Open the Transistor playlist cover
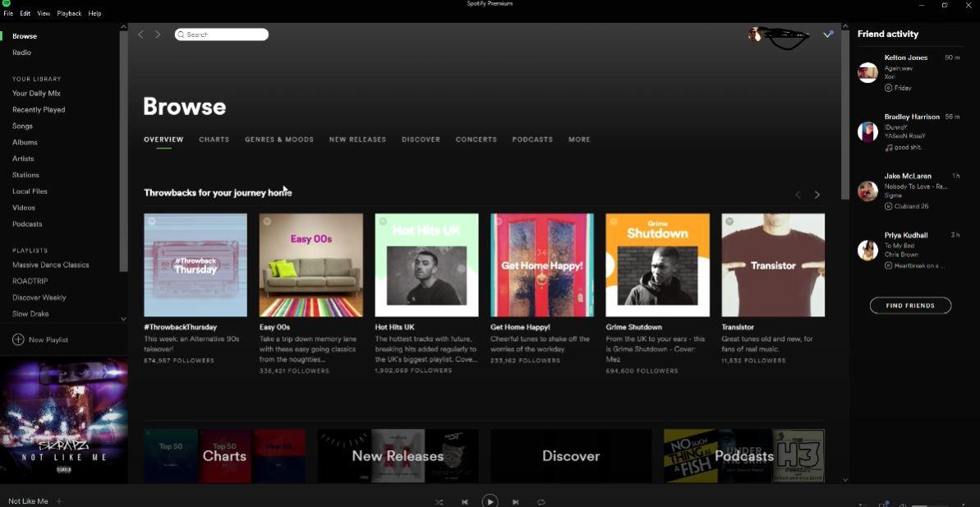980x507 pixels. pos(773,265)
